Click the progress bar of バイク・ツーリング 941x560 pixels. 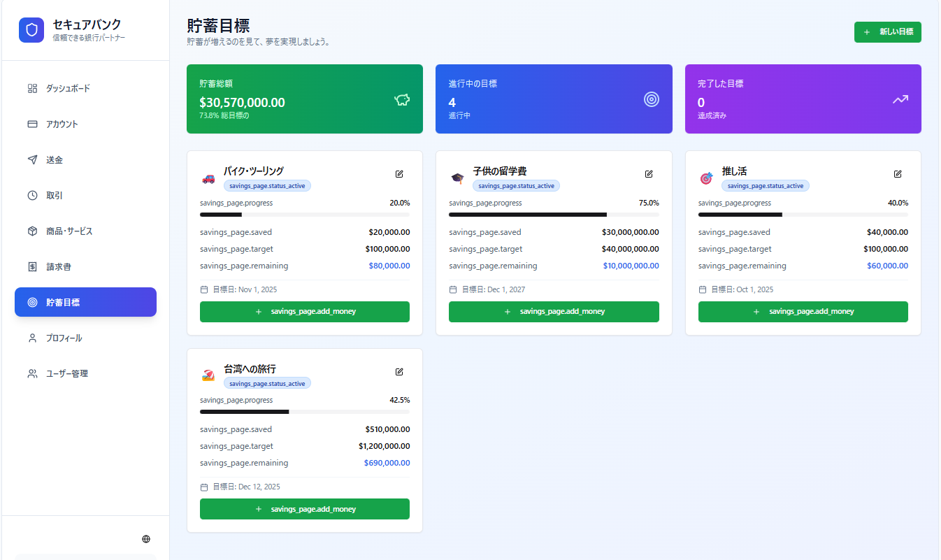tap(305, 215)
